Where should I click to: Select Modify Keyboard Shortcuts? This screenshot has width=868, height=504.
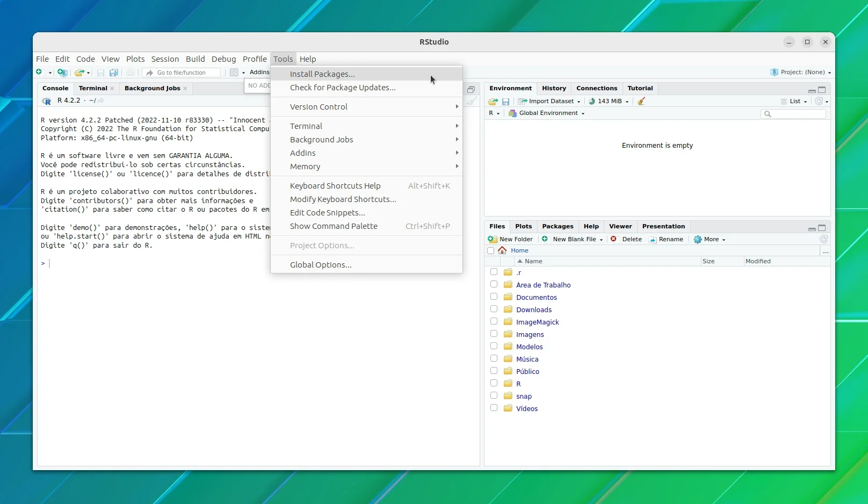point(366,199)
